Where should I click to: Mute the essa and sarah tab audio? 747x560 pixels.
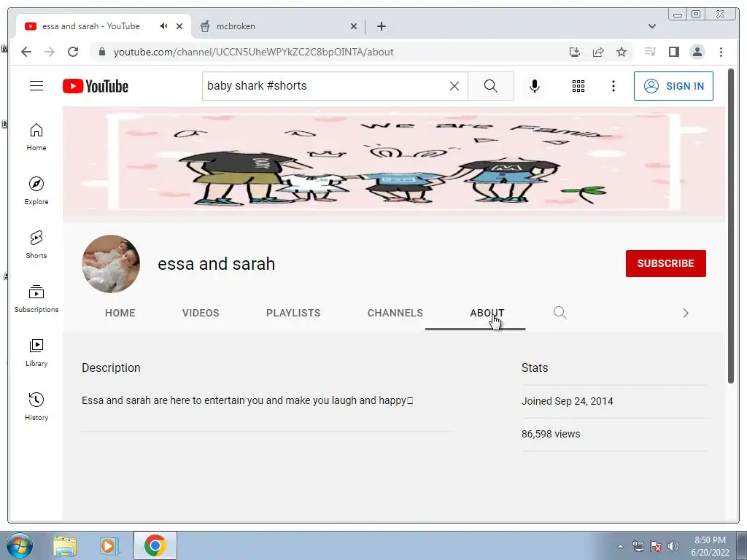(x=163, y=26)
